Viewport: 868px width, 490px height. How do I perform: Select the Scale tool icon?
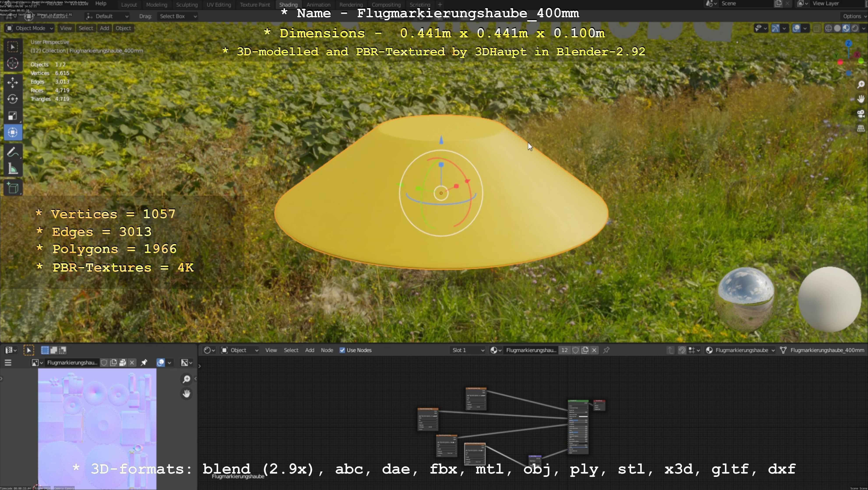[12, 116]
